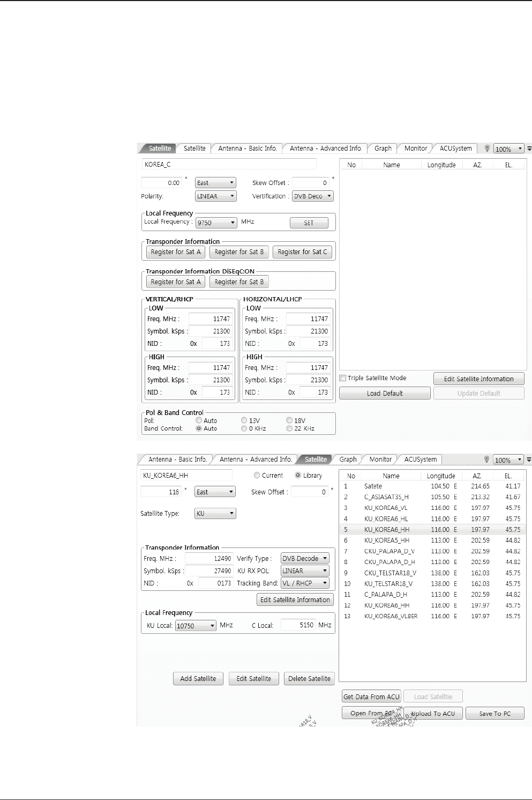
Task: Open the East dropdown beside the 116 field
Action: tap(215, 492)
